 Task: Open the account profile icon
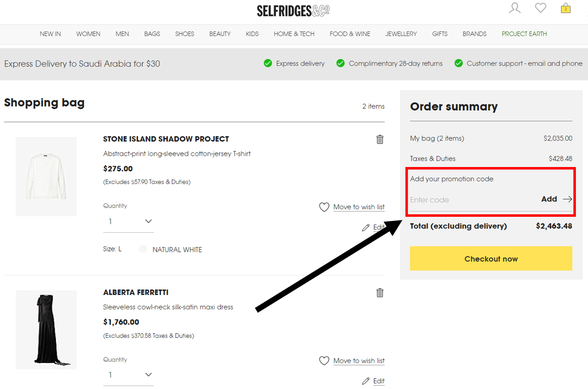tap(514, 8)
